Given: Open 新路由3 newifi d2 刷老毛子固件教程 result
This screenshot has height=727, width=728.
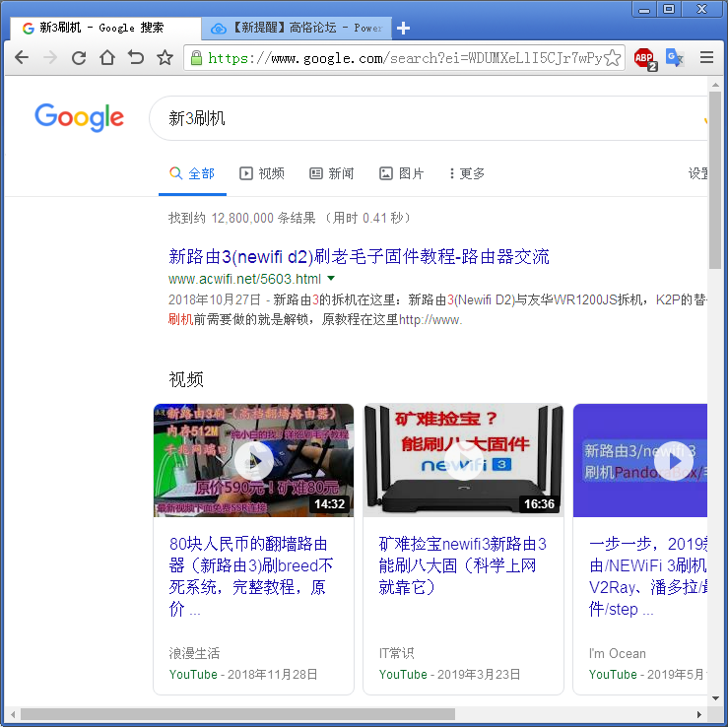Looking at the screenshot, I should point(359,256).
